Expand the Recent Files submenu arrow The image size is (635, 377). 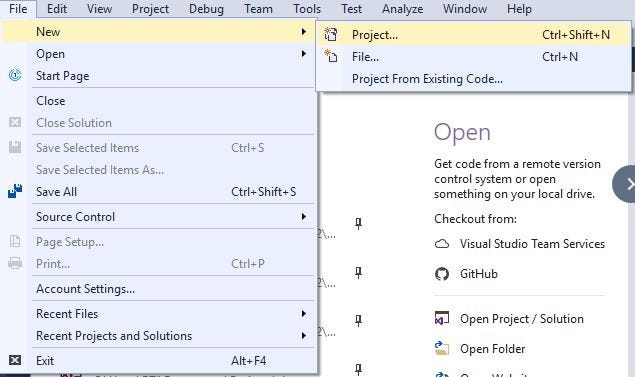(304, 313)
